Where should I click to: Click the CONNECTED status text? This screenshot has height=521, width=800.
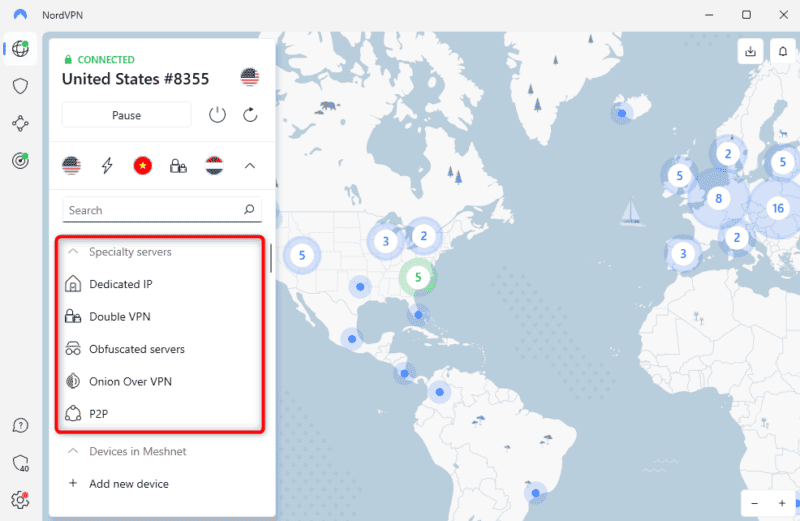[x=106, y=60]
